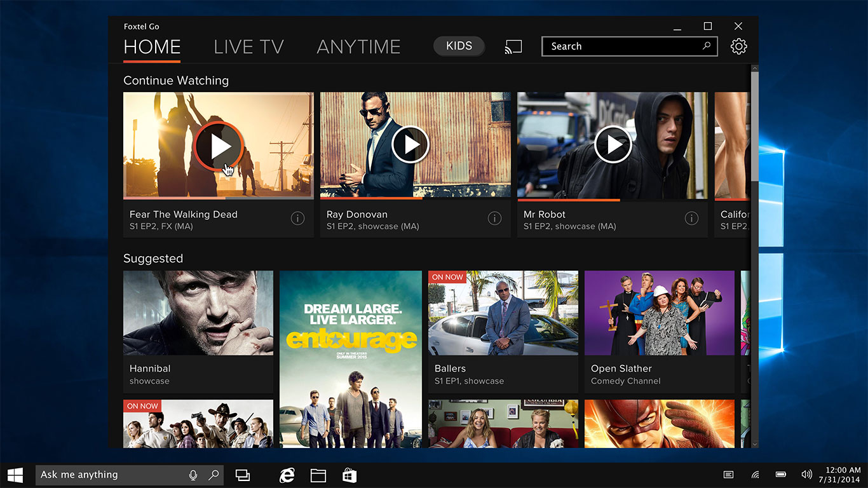Open the Action Center notifications icon
This screenshot has height=488, width=868.
pyautogui.click(x=729, y=475)
